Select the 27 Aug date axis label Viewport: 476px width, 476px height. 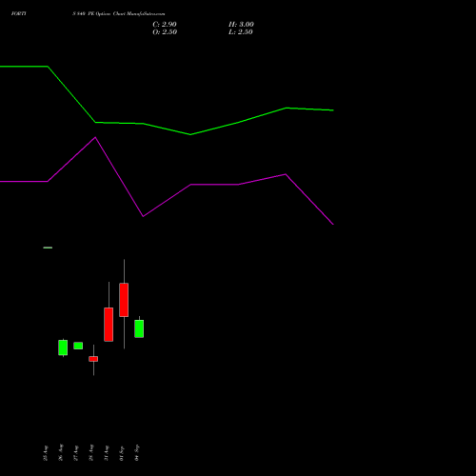point(76,453)
